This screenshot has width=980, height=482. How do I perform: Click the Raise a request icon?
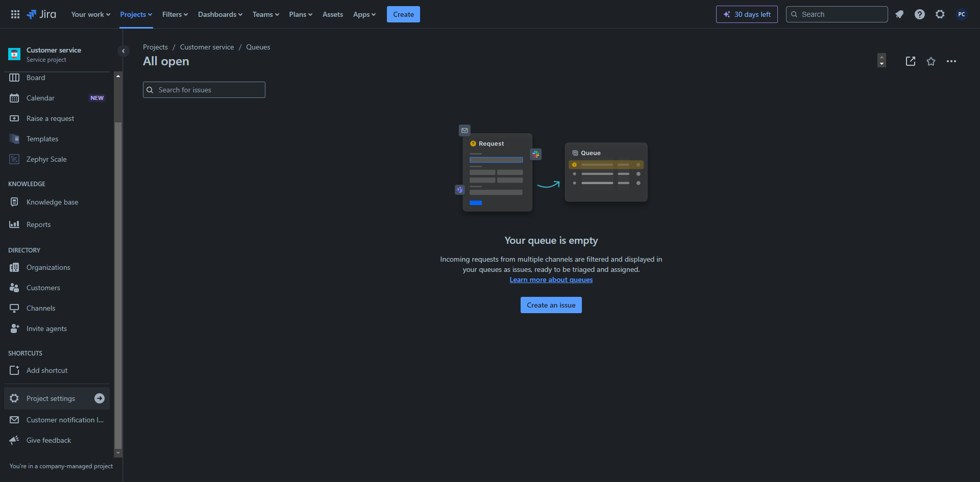[x=14, y=118]
